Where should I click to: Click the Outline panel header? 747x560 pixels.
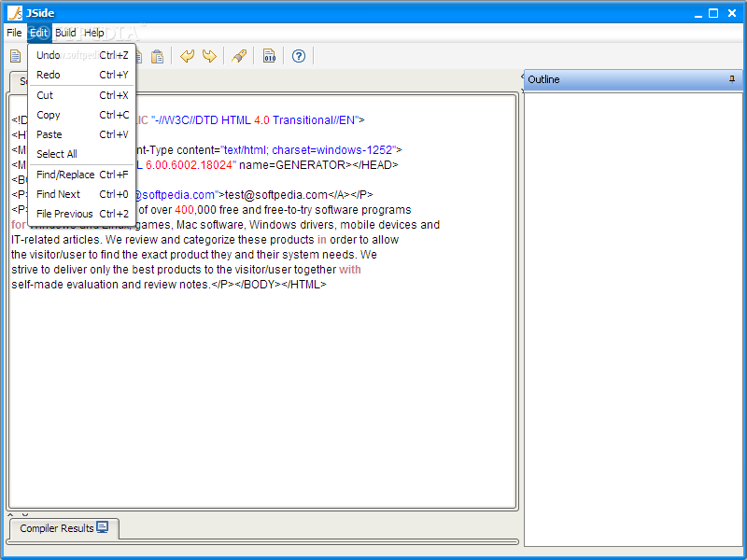pos(633,79)
